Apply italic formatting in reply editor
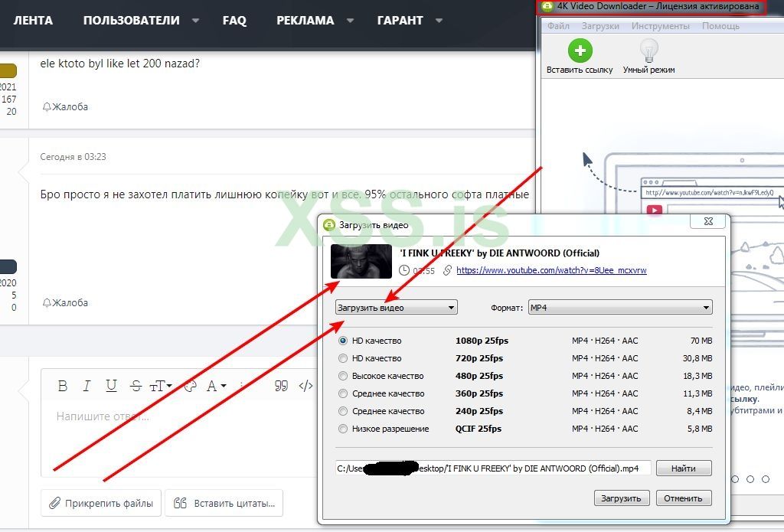This screenshot has width=784, height=532. 87,386
